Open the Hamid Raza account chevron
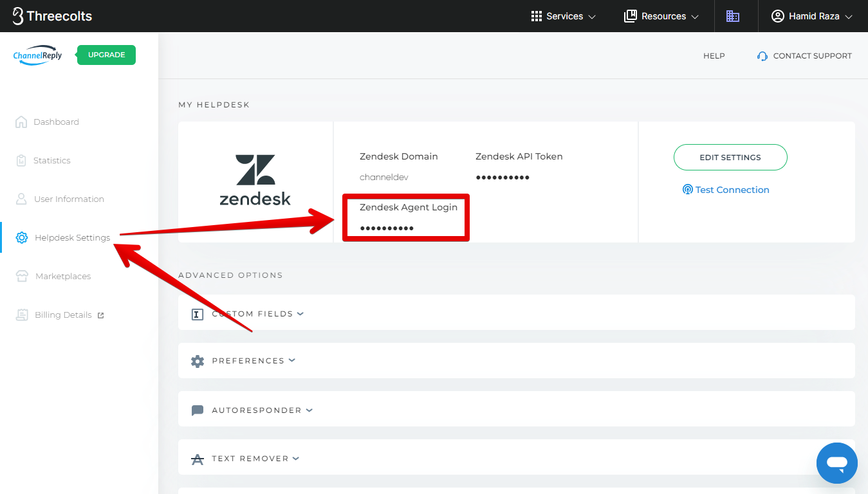 point(848,17)
